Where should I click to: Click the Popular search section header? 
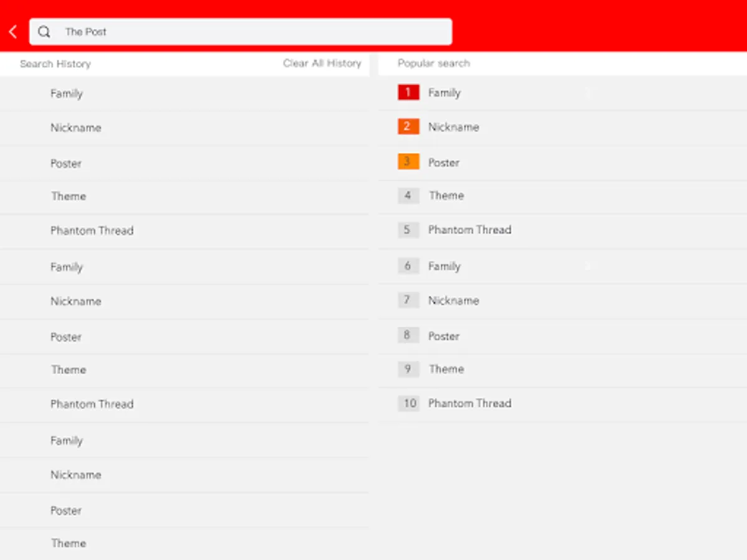[433, 63]
